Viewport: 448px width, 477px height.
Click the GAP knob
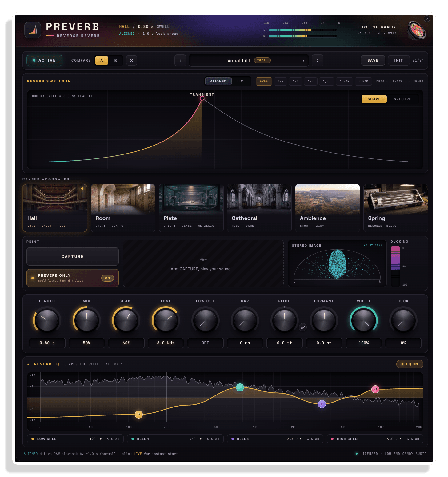pos(245,320)
